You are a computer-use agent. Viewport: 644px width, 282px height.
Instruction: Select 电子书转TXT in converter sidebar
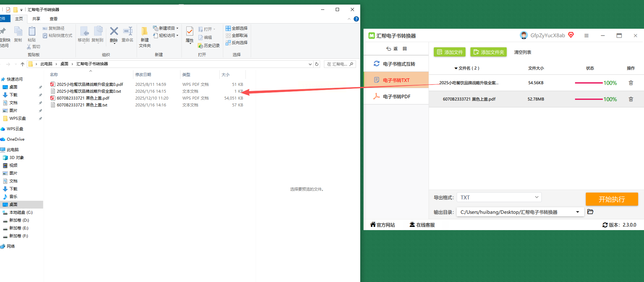(396, 80)
